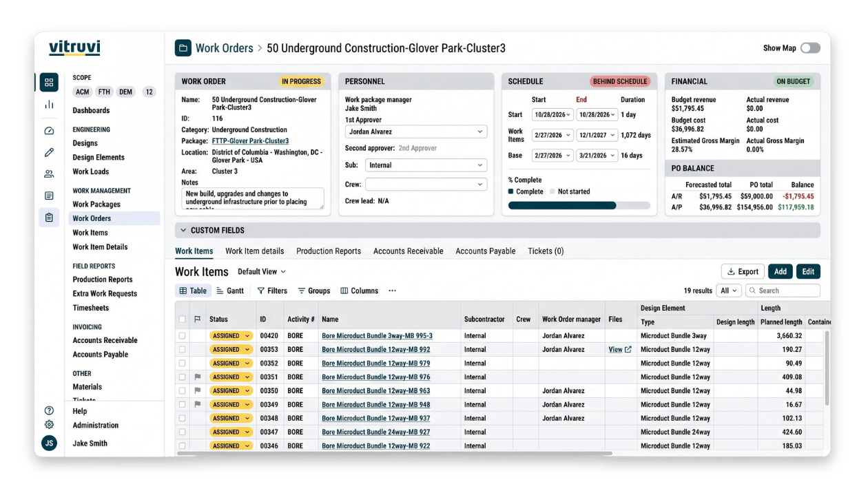The width and height of the screenshot is (868, 482).
Task: Click the flag icon in row 00349
Action: [197, 405]
